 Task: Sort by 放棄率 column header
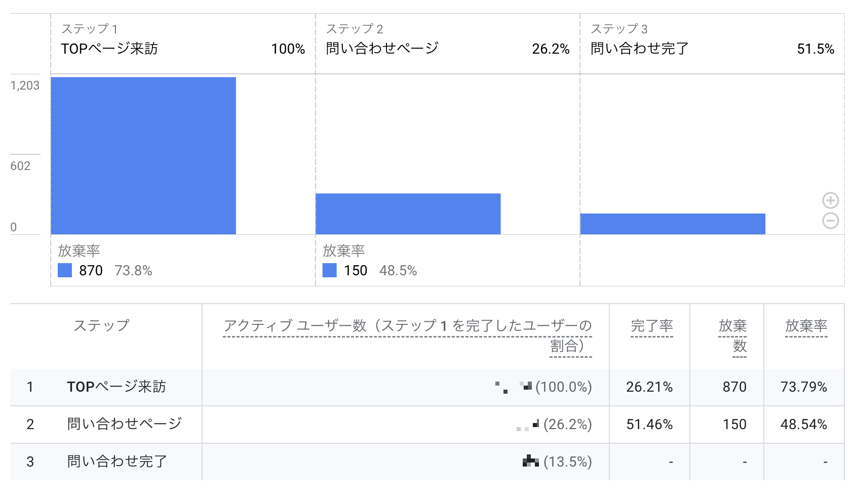pyautogui.click(x=806, y=326)
